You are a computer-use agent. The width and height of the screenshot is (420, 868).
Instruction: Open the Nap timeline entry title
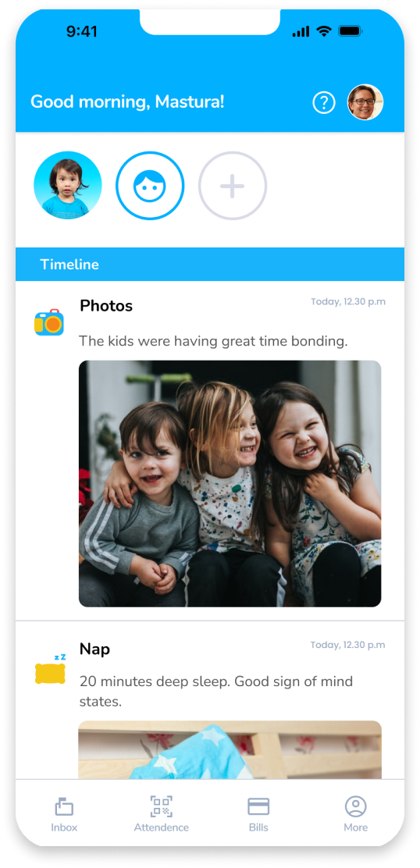[x=94, y=649]
